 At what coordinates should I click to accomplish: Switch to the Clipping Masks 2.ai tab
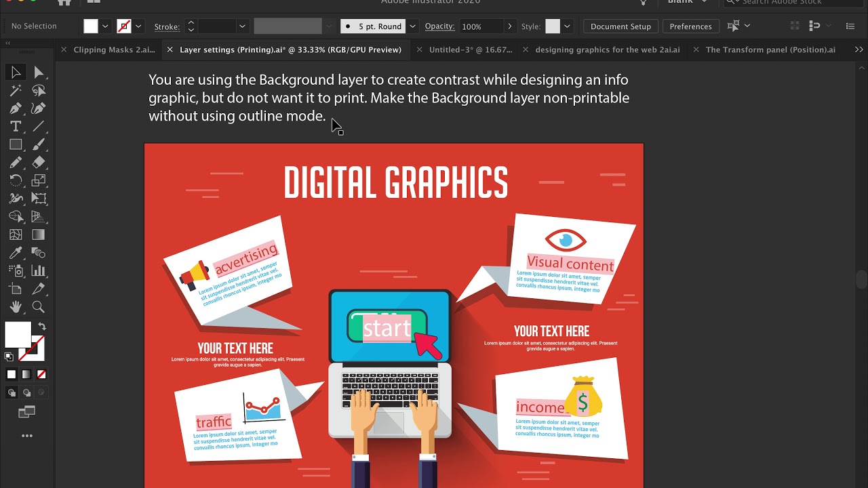coord(114,49)
